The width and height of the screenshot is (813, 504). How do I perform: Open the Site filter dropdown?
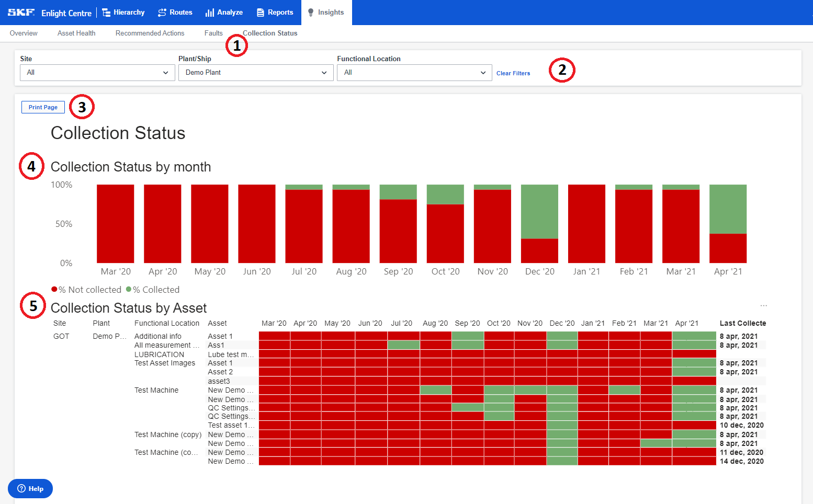(97, 72)
